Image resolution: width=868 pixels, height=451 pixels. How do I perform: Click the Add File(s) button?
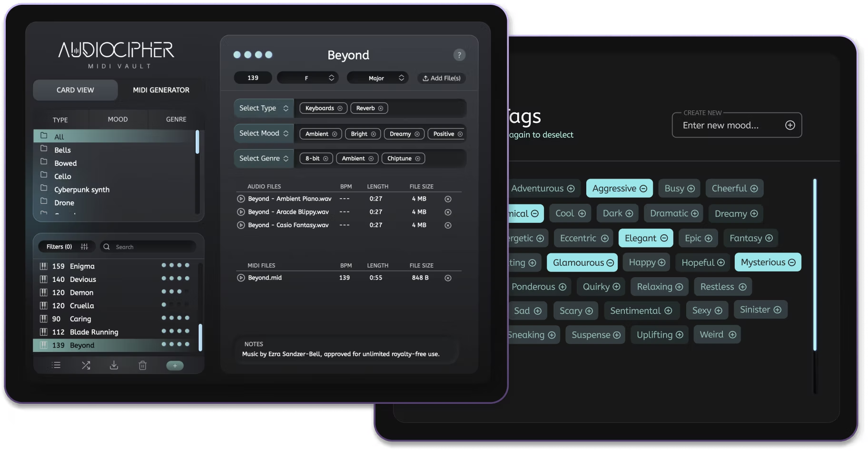tap(441, 78)
